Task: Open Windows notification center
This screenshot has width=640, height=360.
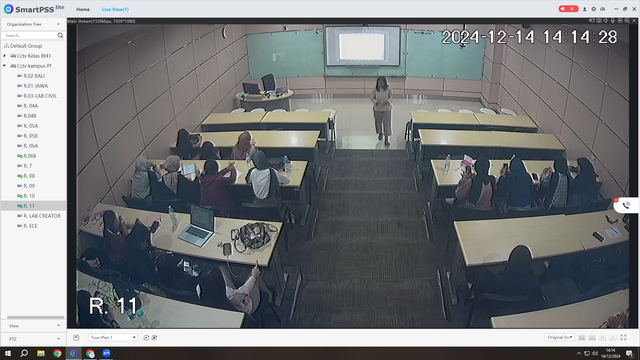Action: click(x=630, y=353)
